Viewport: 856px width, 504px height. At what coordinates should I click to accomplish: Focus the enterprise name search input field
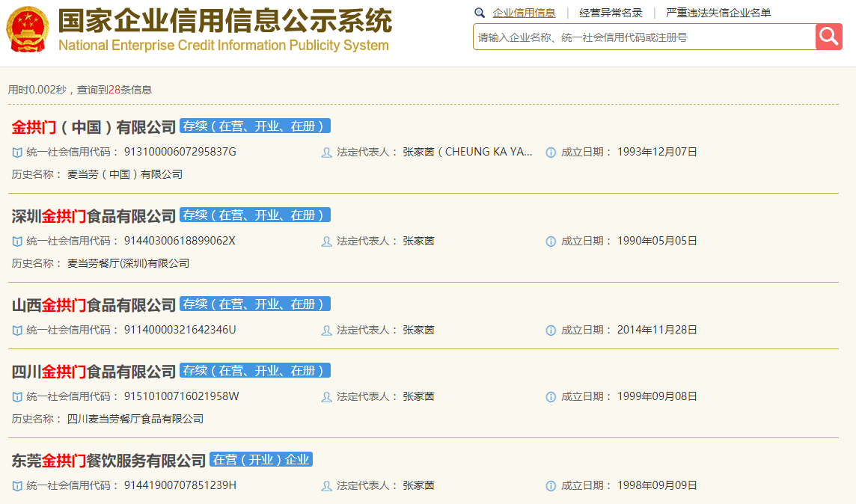point(643,37)
